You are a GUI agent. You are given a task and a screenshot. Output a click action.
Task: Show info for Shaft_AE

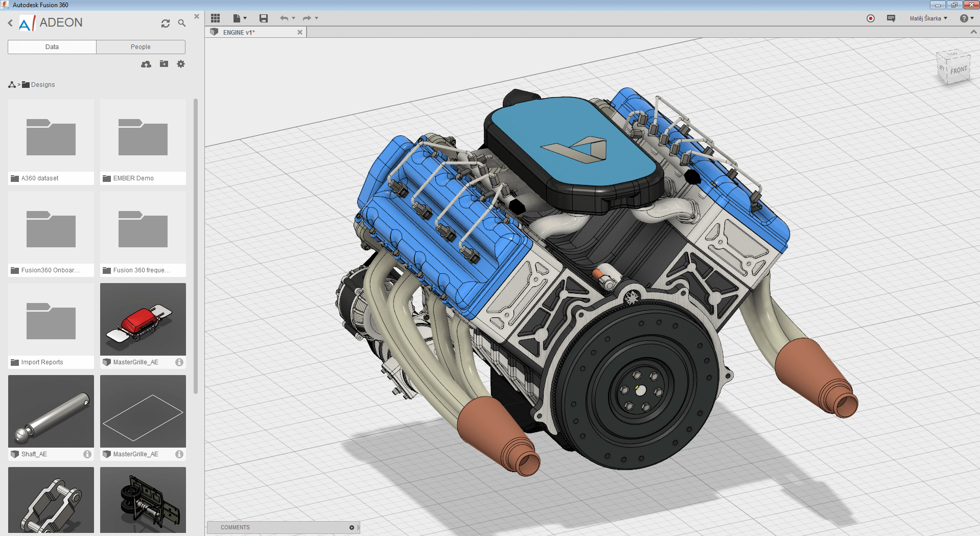(x=87, y=454)
